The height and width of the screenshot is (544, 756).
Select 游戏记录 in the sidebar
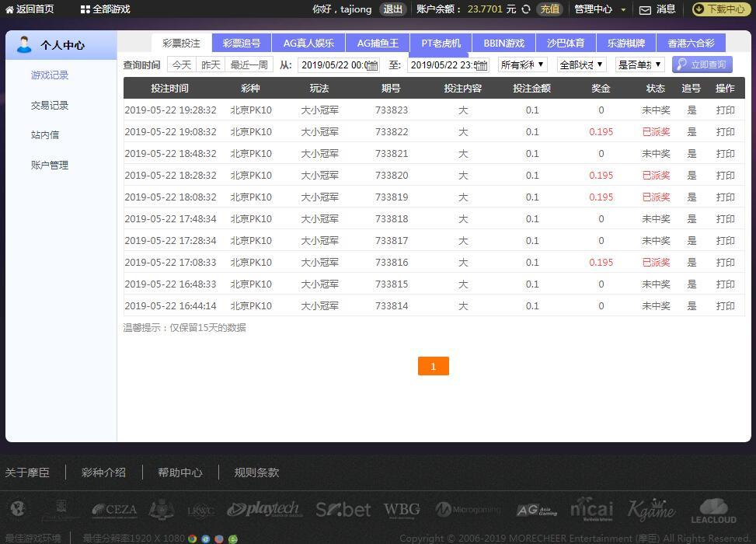pos(50,75)
